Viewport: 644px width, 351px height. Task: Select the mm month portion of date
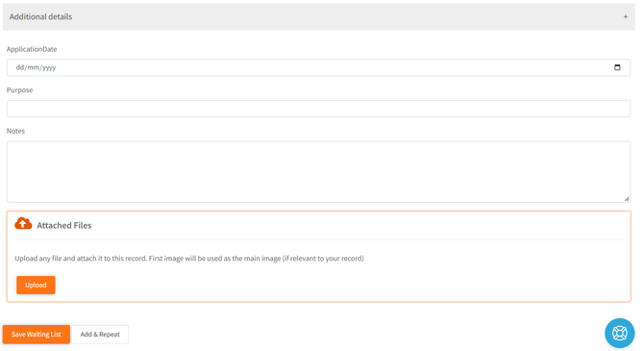click(33, 67)
